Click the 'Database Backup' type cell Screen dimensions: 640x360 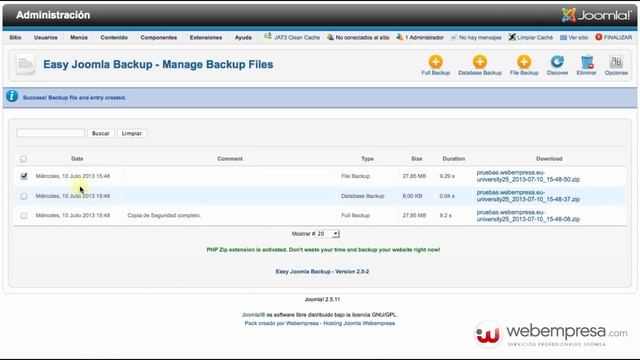coord(362,196)
